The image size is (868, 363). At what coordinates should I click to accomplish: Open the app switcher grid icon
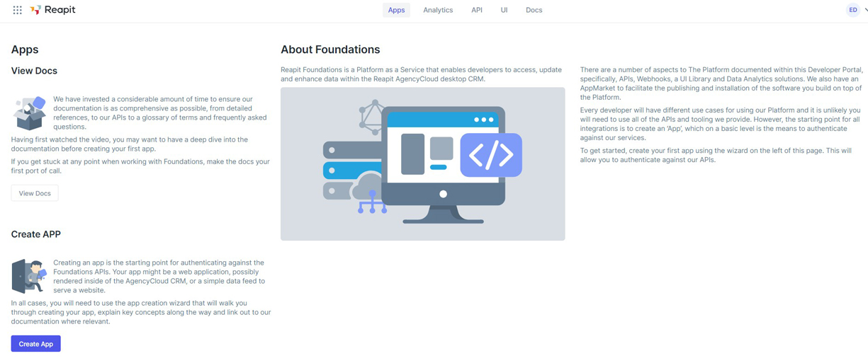[x=17, y=10]
